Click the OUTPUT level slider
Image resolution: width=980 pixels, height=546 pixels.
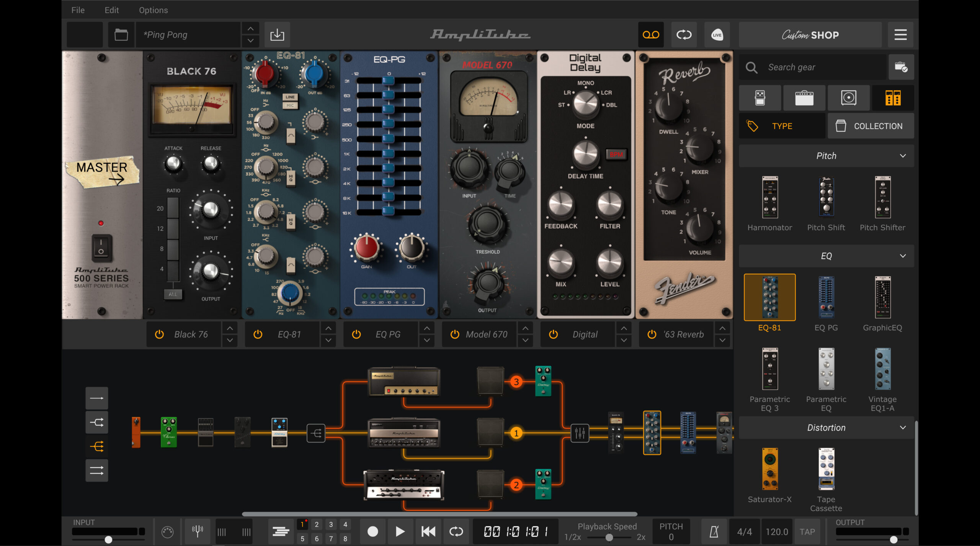(872, 539)
